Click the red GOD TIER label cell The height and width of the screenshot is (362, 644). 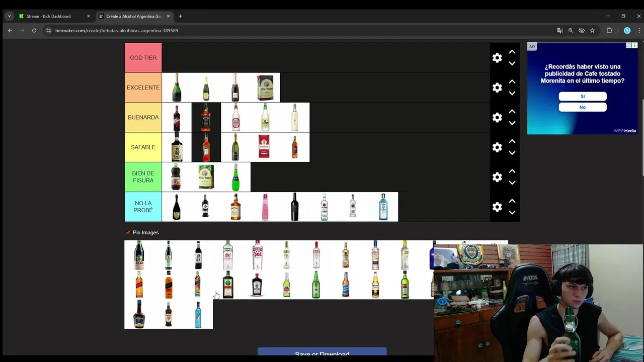point(143,58)
